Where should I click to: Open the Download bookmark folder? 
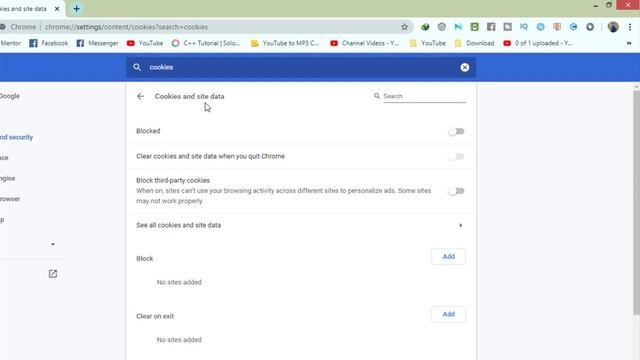pyautogui.click(x=474, y=43)
